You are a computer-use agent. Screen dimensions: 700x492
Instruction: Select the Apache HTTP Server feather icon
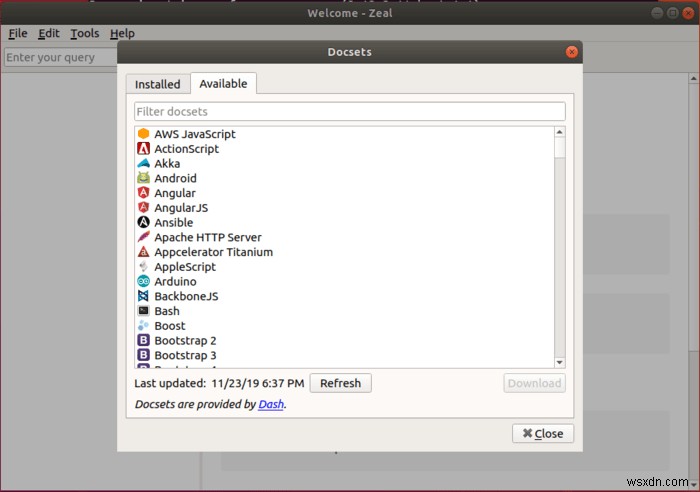tap(143, 237)
